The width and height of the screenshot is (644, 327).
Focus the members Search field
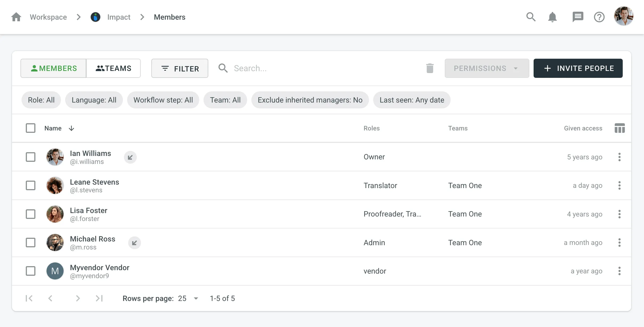point(319,68)
